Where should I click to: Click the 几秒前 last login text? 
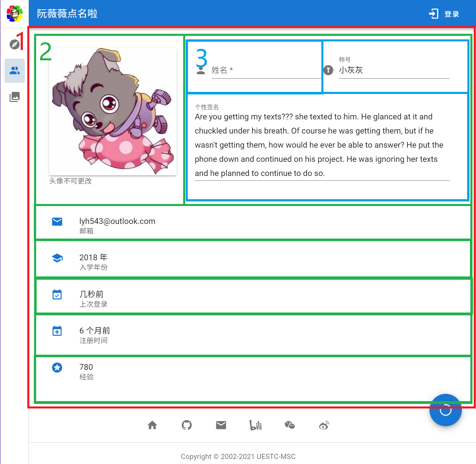(91, 294)
